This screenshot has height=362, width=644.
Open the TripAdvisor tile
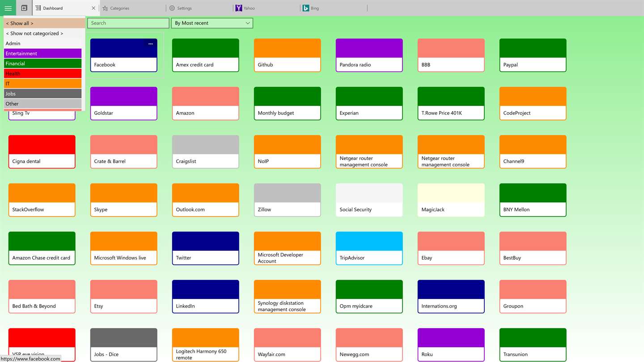click(369, 248)
